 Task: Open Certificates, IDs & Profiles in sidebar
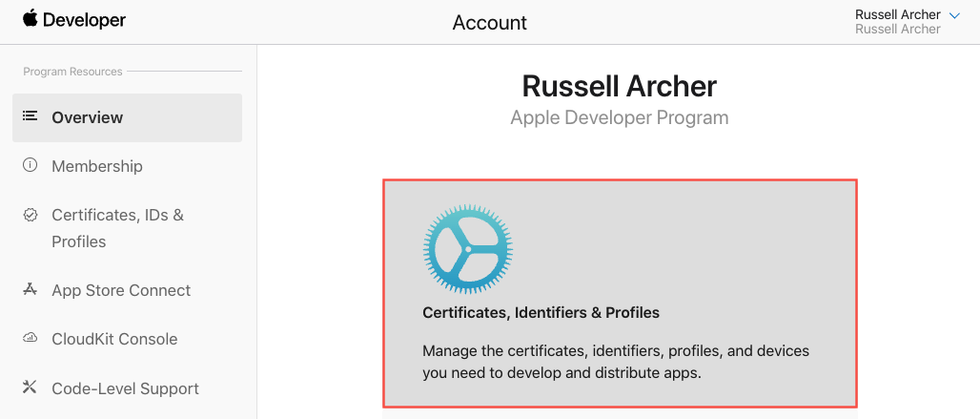point(118,228)
